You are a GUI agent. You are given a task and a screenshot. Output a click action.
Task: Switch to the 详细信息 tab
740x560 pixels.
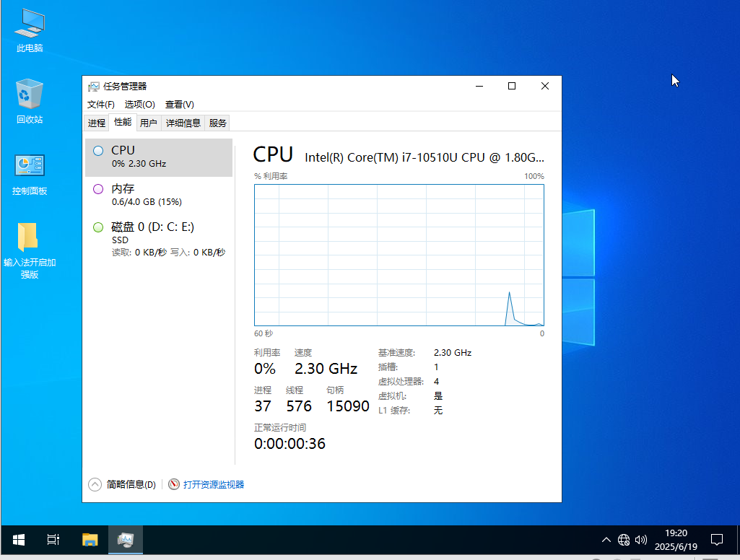click(183, 123)
